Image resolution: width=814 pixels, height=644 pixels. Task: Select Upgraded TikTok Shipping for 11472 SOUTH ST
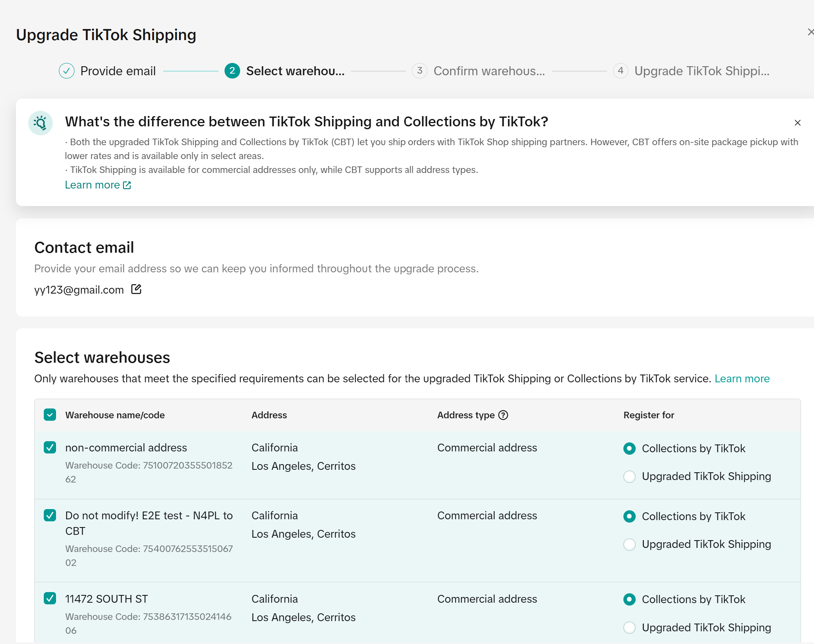coord(630,628)
